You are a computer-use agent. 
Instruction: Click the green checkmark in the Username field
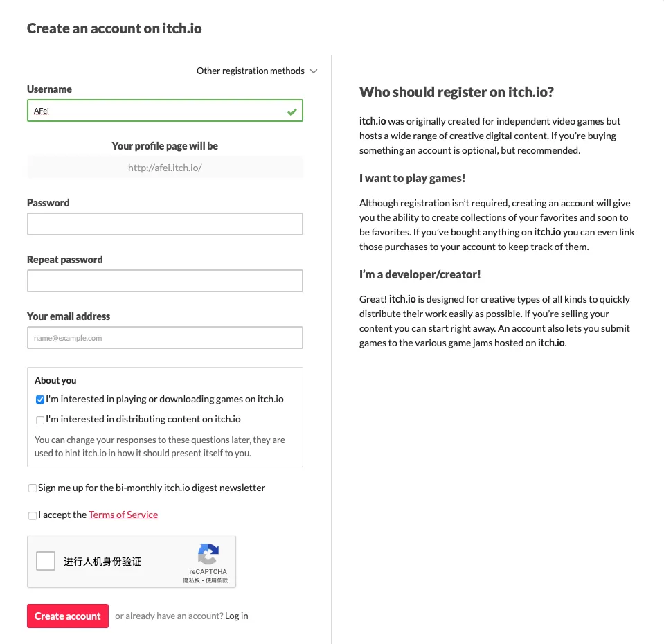291,111
